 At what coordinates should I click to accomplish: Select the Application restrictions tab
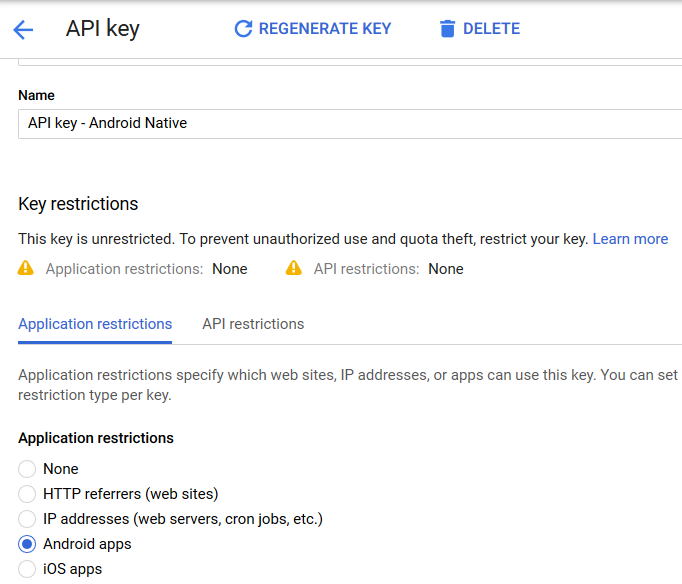click(x=95, y=324)
